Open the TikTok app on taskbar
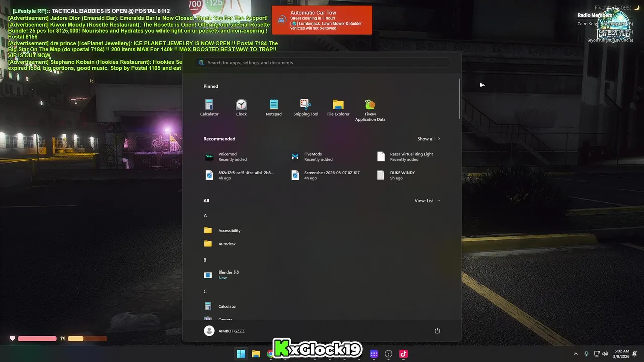644x362 pixels. [403, 354]
